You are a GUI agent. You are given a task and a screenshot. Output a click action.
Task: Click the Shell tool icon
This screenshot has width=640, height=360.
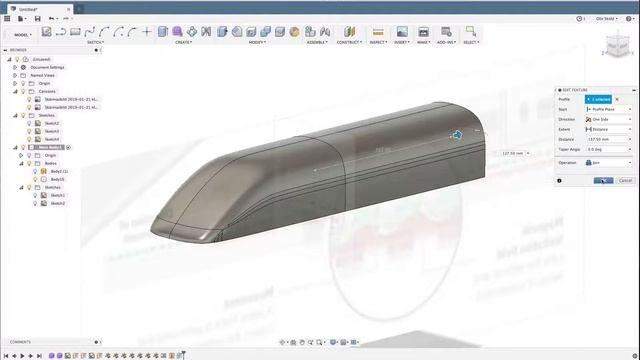point(251,32)
